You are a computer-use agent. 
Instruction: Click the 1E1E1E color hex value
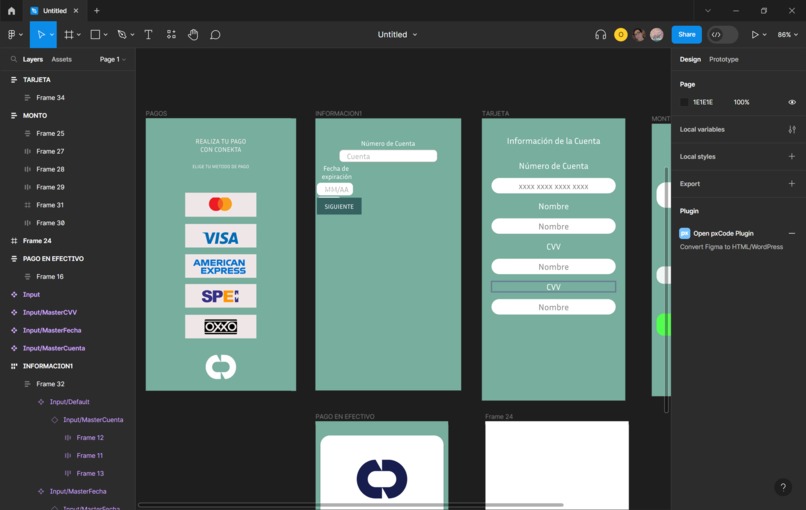tap(703, 102)
